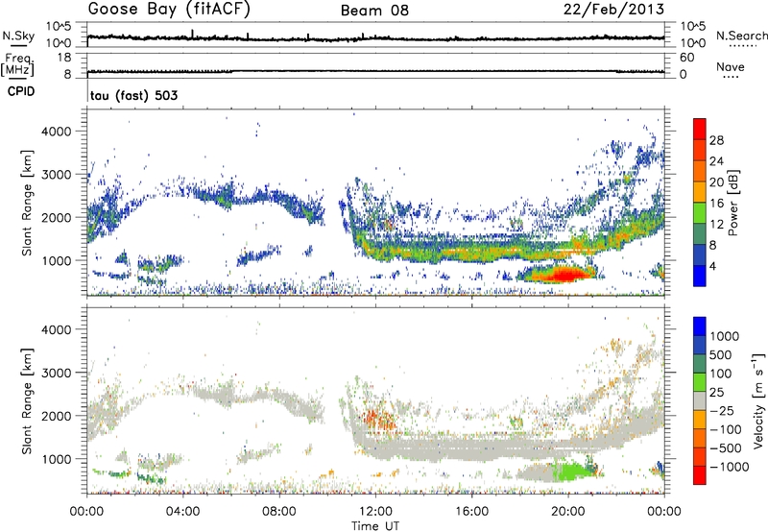
Task: Click the frequency trace line
Action: pos(375,71)
